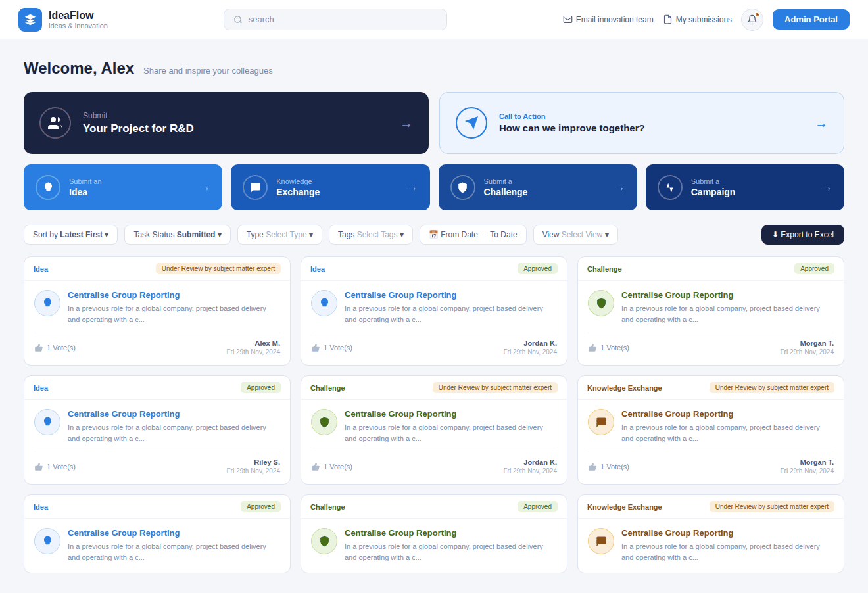Click the Submit a Challenge shield icon
Screen dimensions: 868x593
tap(462, 187)
